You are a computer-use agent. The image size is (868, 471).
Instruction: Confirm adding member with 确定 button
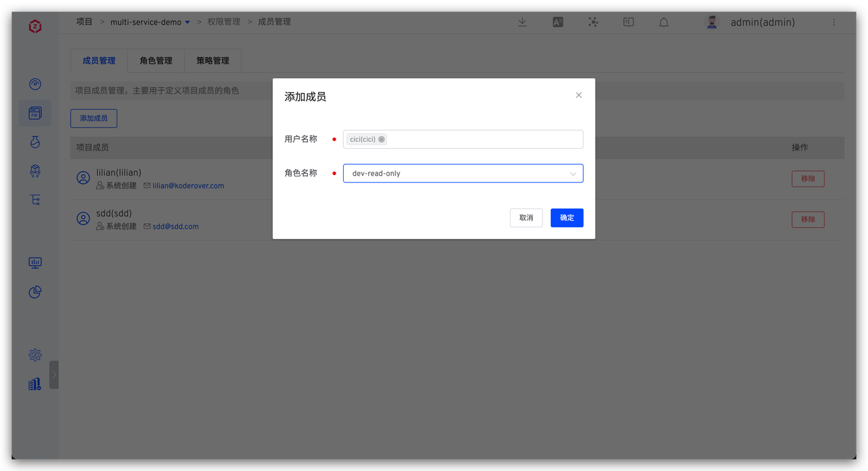[x=566, y=217]
